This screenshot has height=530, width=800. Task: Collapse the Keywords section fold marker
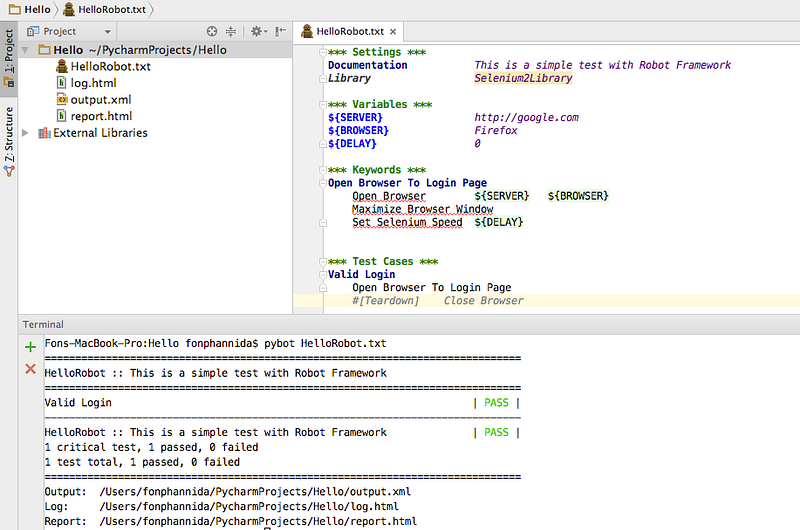coord(322,170)
